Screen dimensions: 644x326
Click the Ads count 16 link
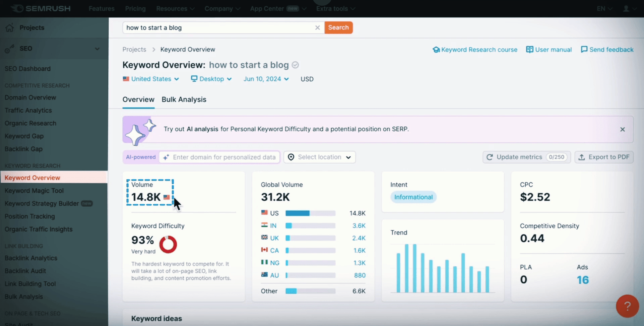pos(583,280)
